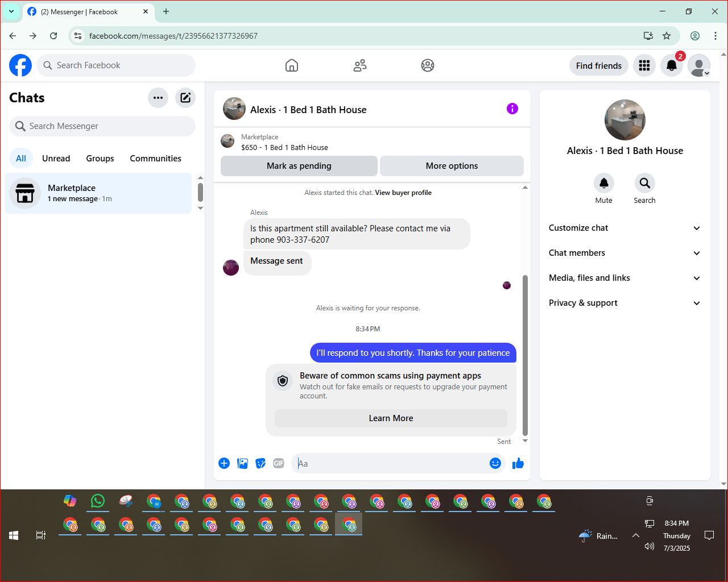Viewport: 728px width, 582px height.
Task: Select the Messenger | Facebook browser tab
Action: tap(88, 12)
